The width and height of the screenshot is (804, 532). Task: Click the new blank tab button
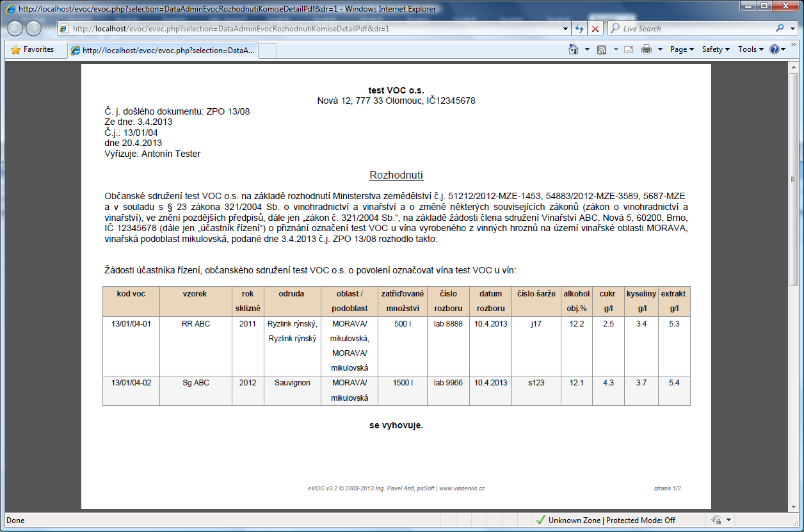[268, 50]
